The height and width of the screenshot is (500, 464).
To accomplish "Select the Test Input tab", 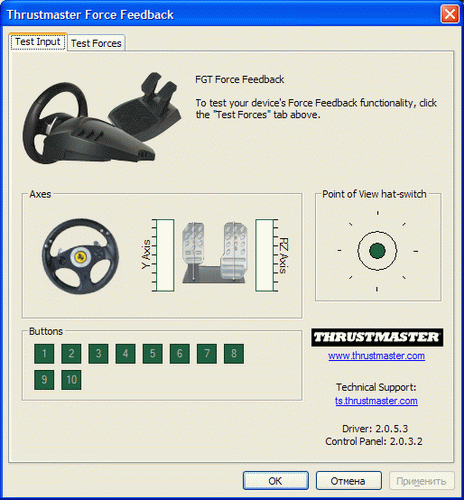I will 38,42.
